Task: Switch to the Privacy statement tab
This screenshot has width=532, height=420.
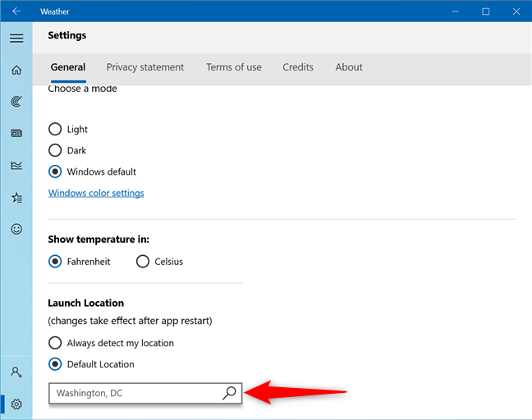Action: tap(145, 67)
